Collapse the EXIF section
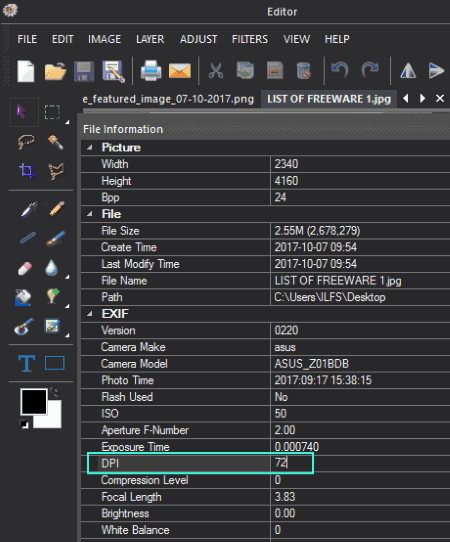Viewport: 450px width, 542px height. pyautogui.click(x=90, y=314)
